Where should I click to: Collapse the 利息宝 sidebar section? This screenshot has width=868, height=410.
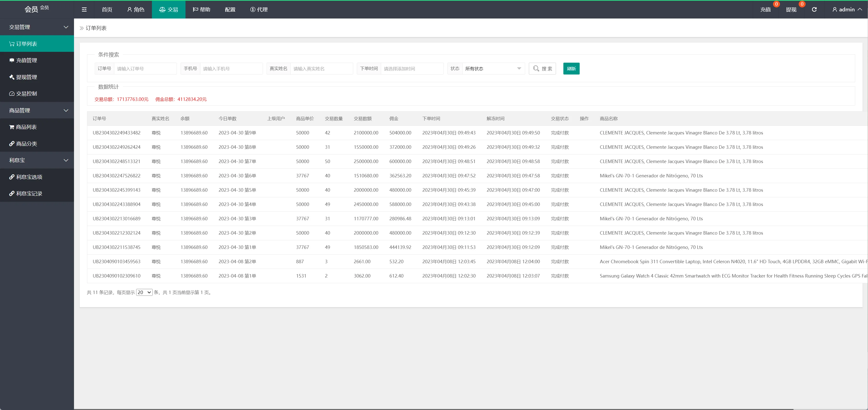point(37,160)
